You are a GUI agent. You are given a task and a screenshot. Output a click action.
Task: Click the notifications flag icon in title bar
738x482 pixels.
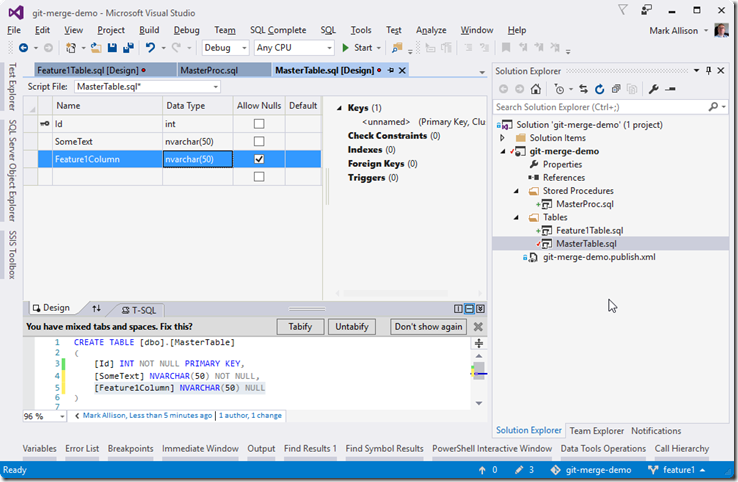pyautogui.click(x=623, y=10)
